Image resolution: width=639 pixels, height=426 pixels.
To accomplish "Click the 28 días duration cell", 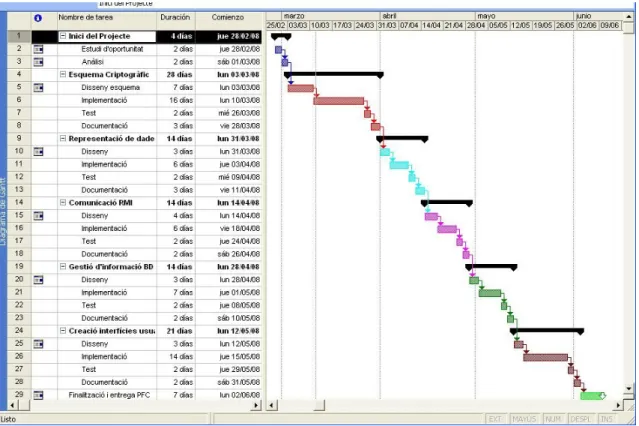I will [176, 75].
